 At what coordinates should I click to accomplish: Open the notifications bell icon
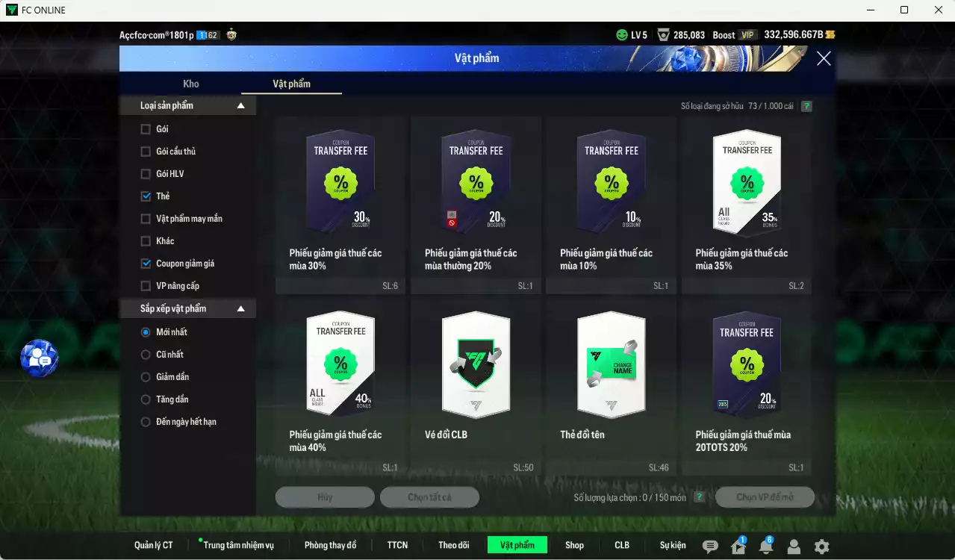[765, 547]
